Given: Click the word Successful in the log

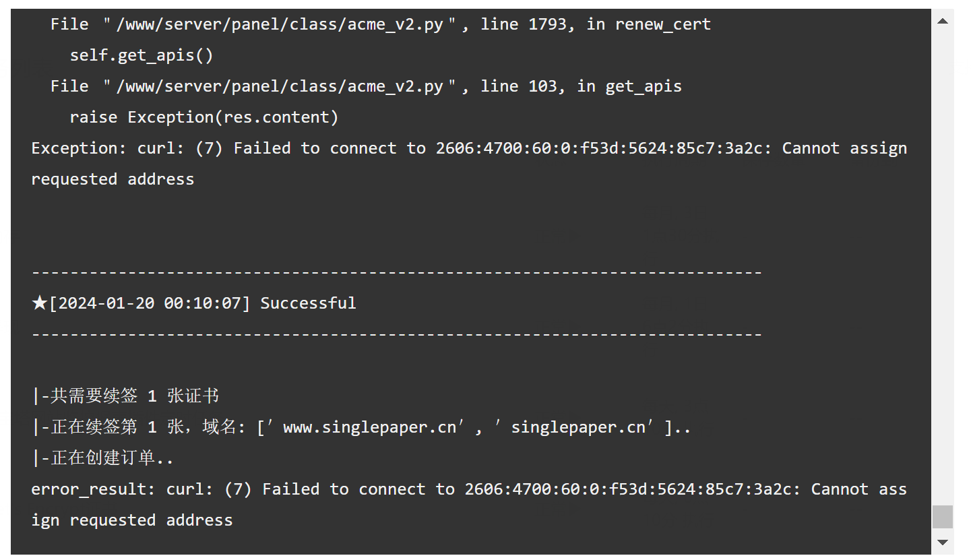Looking at the screenshot, I should [308, 303].
